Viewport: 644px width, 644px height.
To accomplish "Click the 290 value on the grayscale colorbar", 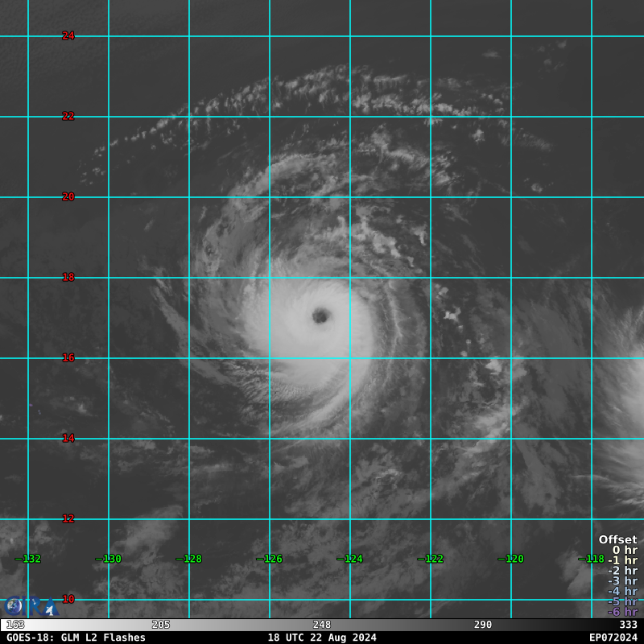I will [483, 625].
